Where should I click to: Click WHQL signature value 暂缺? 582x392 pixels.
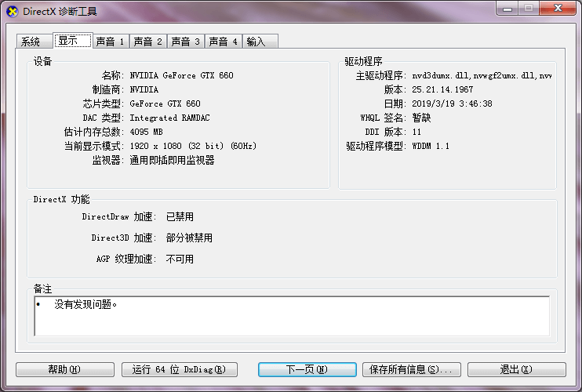pos(422,118)
